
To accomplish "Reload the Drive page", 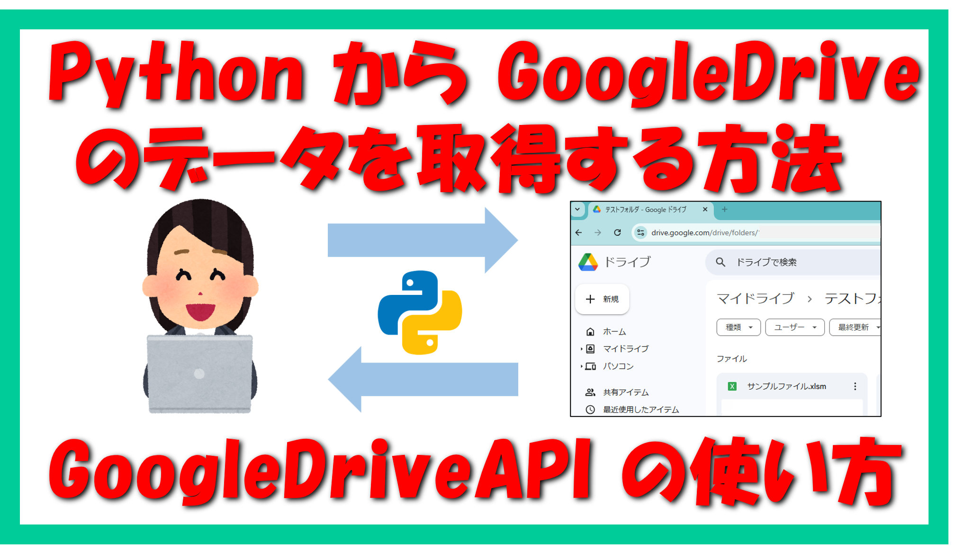I will click(x=617, y=232).
